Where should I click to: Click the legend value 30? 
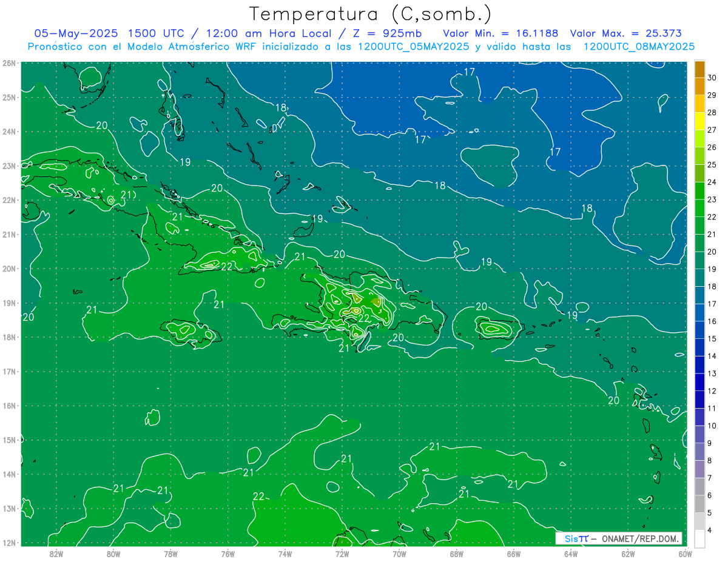pyautogui.click(x=712, y=77)
